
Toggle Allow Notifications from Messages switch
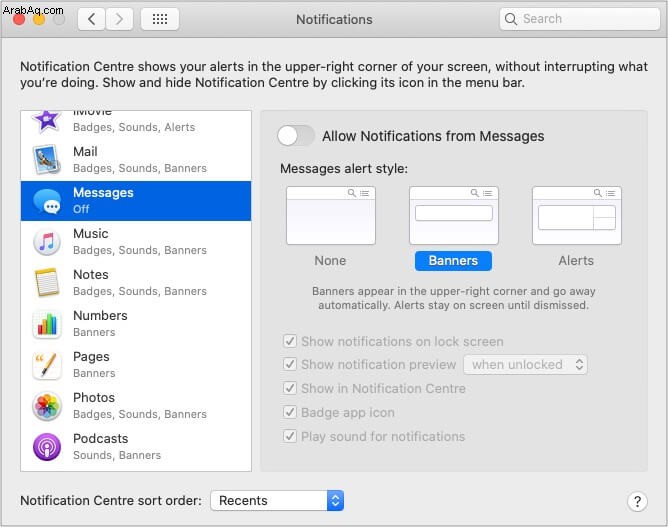tap(296, 136)
